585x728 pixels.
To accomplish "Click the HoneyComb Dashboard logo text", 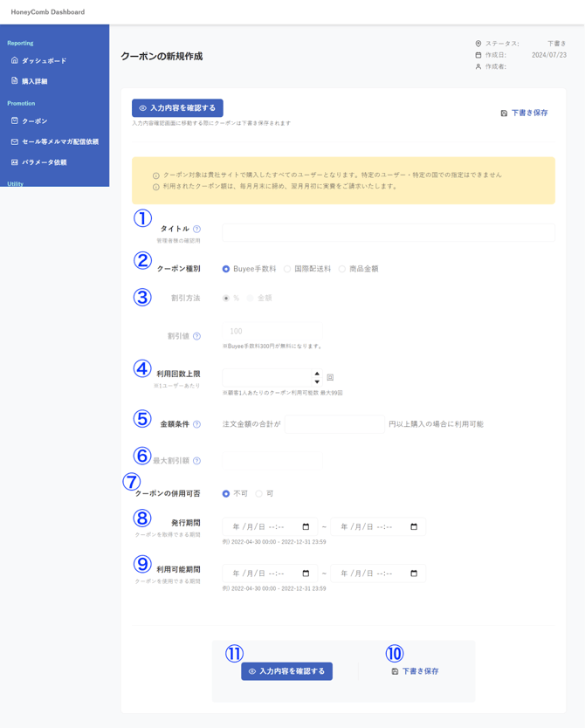I will pos(48,12).
